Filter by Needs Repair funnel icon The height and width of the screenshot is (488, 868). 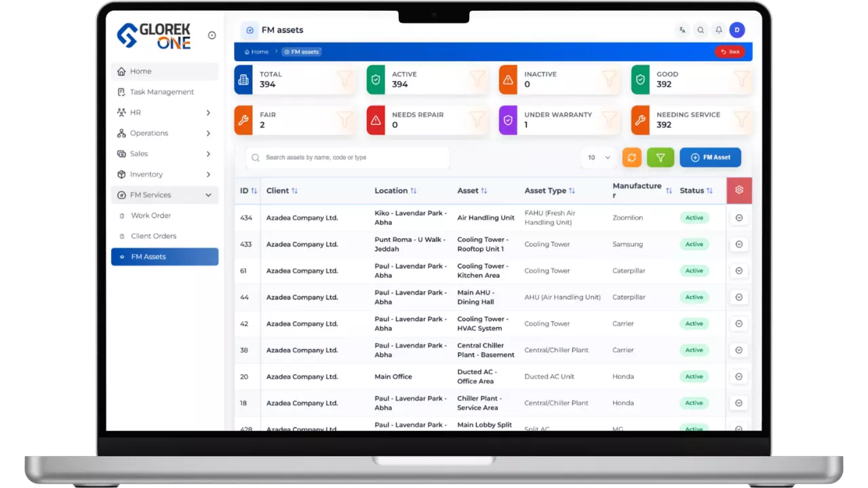[x=477, y=120]
